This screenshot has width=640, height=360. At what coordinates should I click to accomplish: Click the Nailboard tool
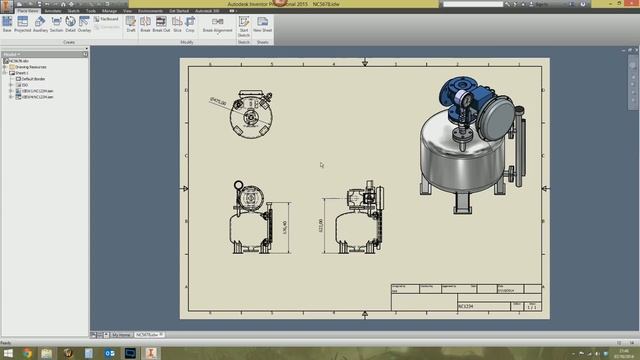(106, 19)
